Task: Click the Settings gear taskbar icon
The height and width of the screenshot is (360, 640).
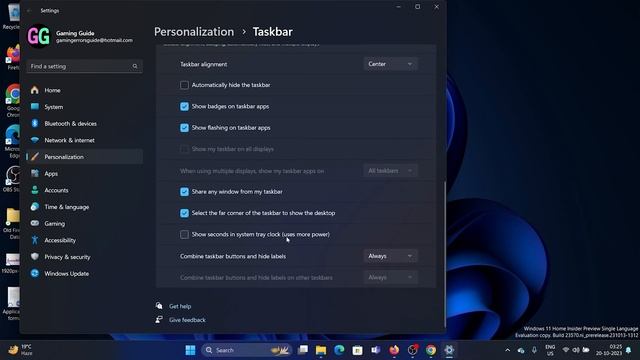Action: 449,350
